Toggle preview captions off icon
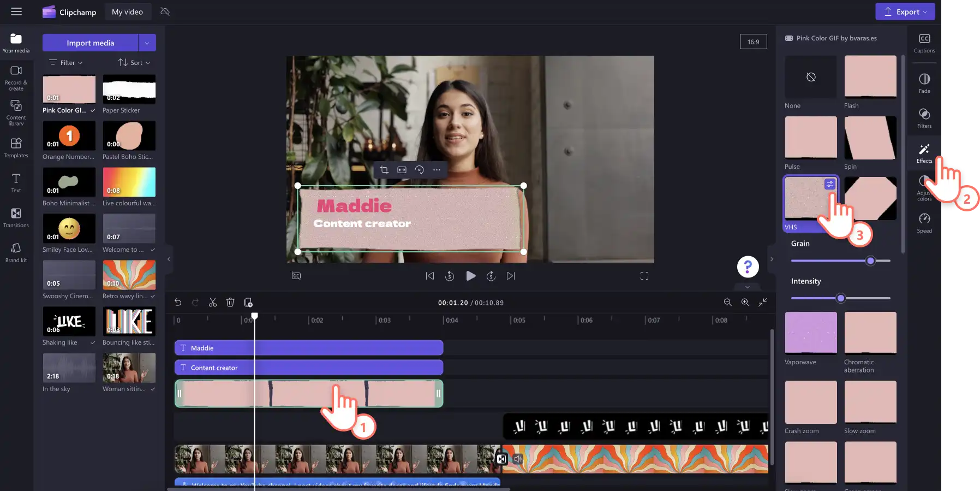The height and width of the screenshot is (491, 980). [x=296, y=276]
